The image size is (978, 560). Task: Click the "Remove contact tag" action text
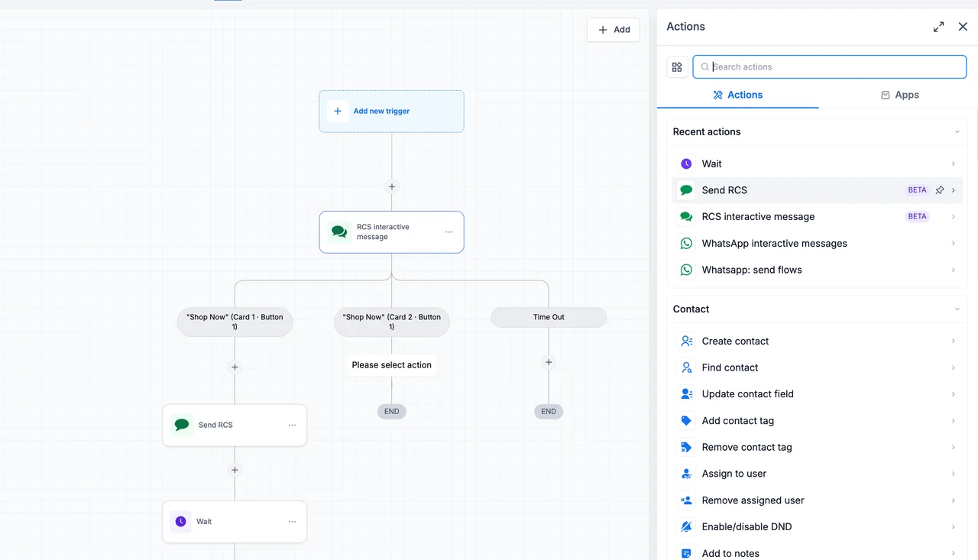[x=747, y=447]
